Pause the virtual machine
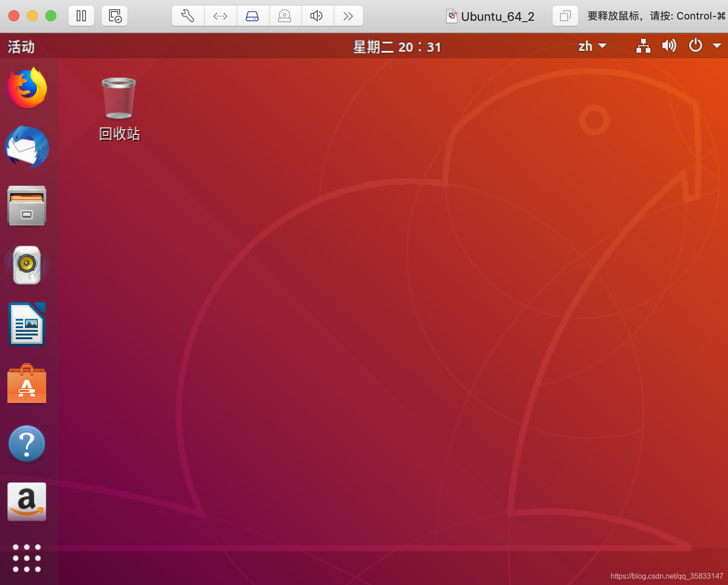The height and width of the screenshot is (585, 728). click(x=81, y=16)
